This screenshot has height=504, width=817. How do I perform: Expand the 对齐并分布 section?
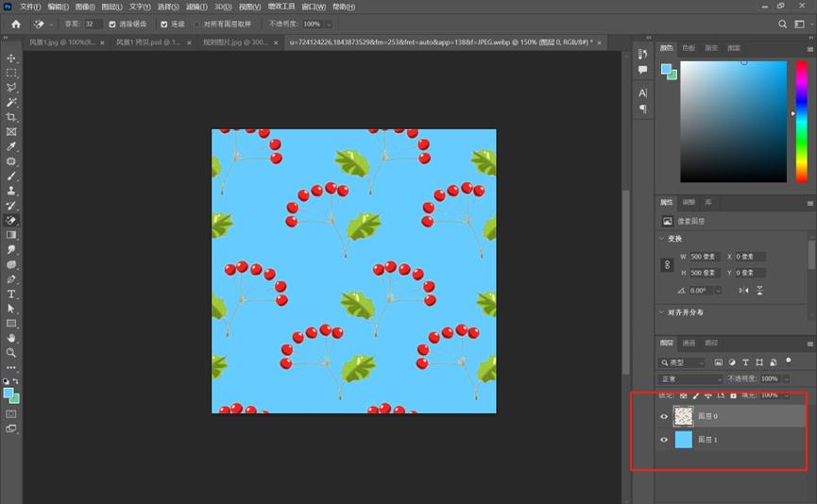click(662, 312)
